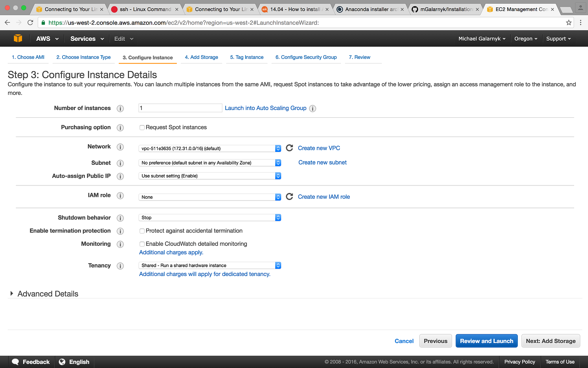
Task: Click the Chrome profile avatar icon
Action: tap(581, 7)
